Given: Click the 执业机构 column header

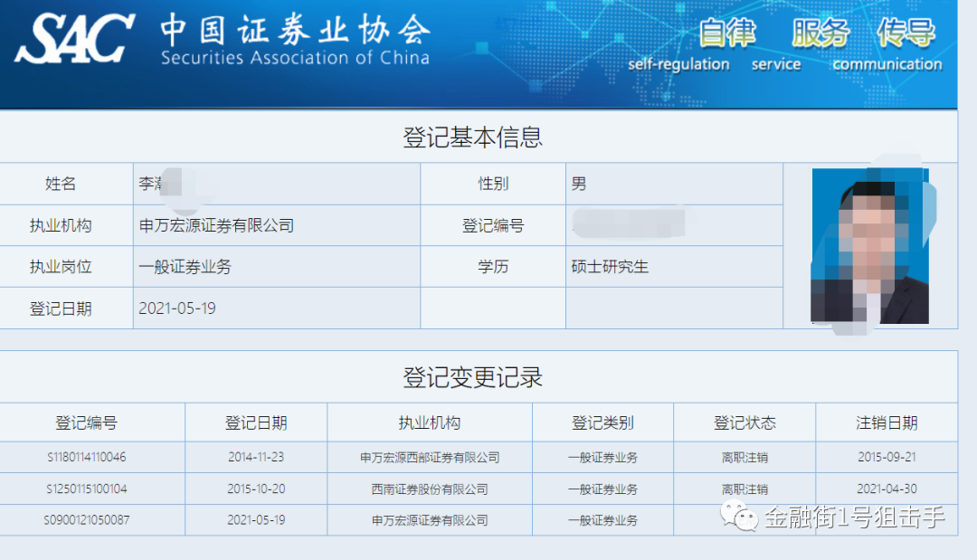Looking at the screenshot, I should coord(430,423).
